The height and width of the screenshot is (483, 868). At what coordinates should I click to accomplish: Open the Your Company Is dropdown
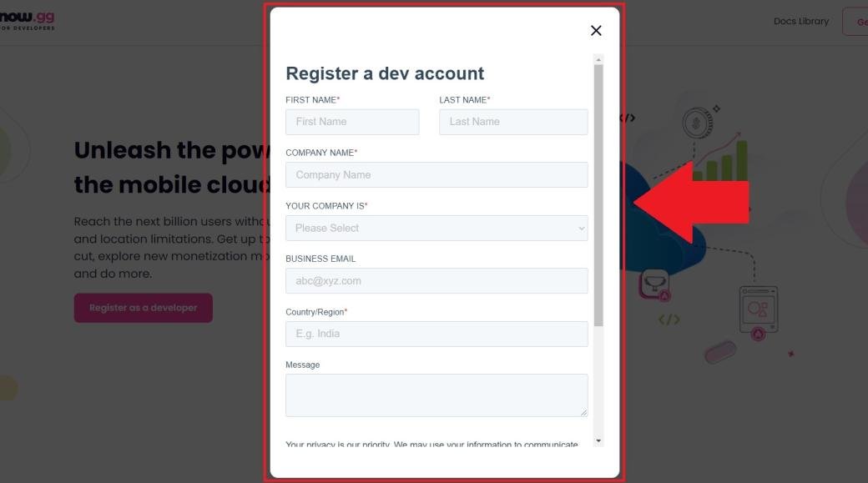click(437, 228)
